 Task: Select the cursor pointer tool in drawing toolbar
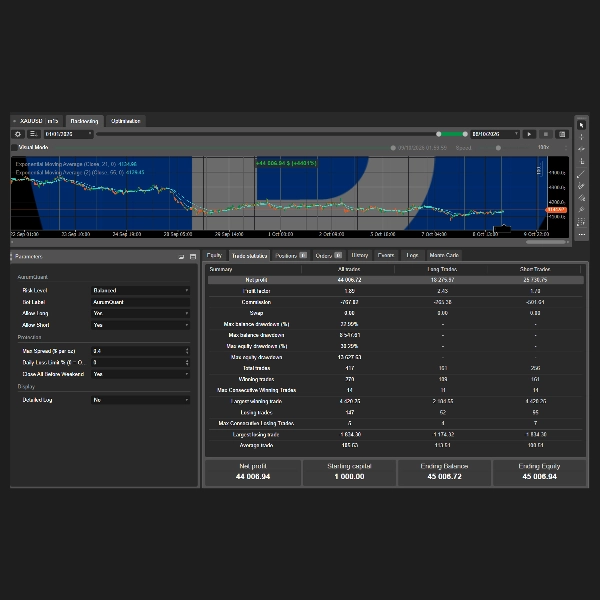point(581,125)
